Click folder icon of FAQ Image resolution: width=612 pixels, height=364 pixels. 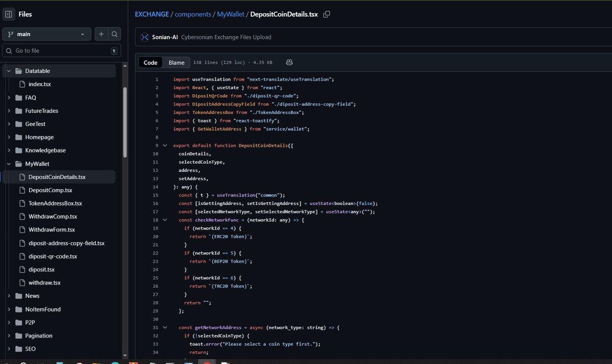click(19, 97)
